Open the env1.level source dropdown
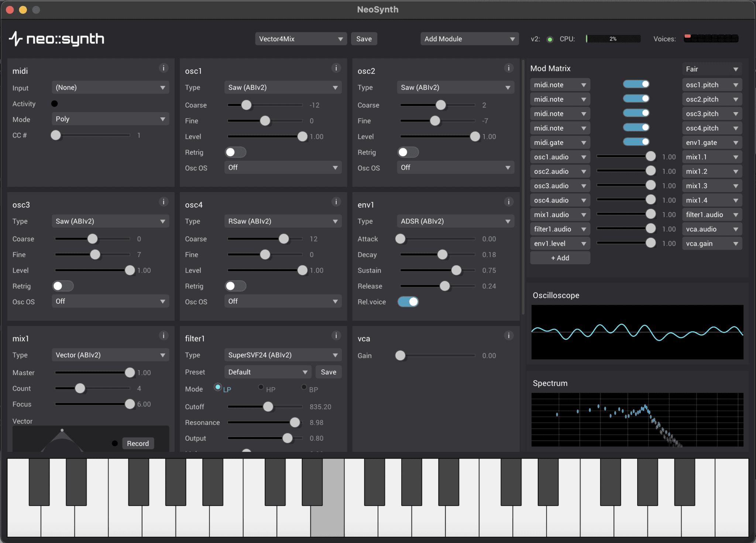The width and height of the screenshot is (756, 543). click(x=560, y=243)
